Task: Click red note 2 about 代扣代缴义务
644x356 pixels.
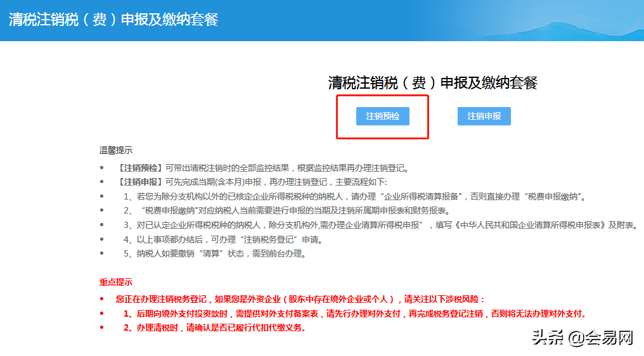Action: tap(214, 327)
